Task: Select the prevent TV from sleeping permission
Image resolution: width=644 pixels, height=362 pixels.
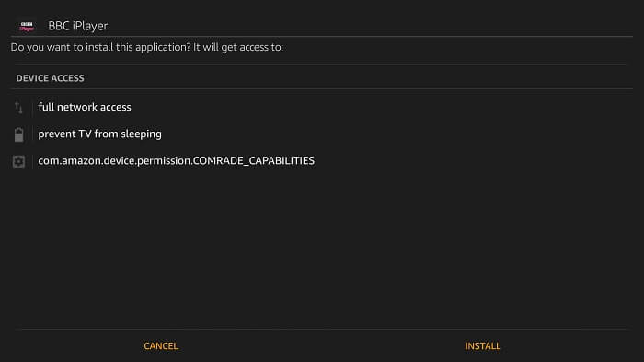Action: tap(99, 134)
